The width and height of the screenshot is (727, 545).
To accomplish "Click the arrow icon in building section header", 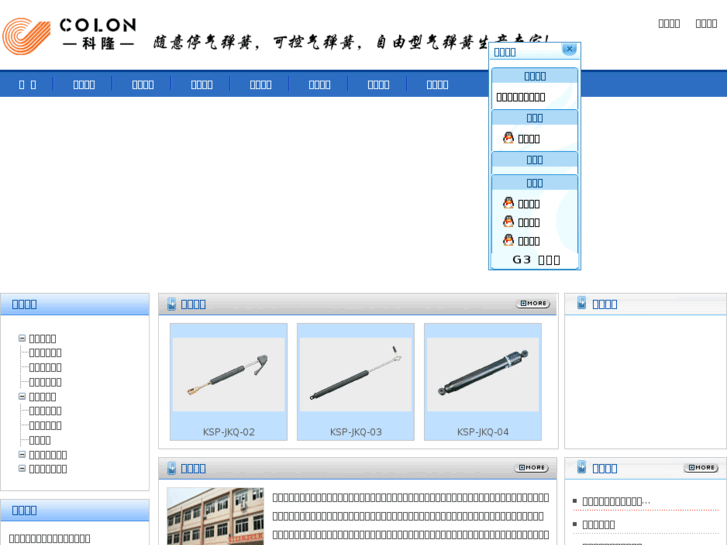I will [172, 468].
